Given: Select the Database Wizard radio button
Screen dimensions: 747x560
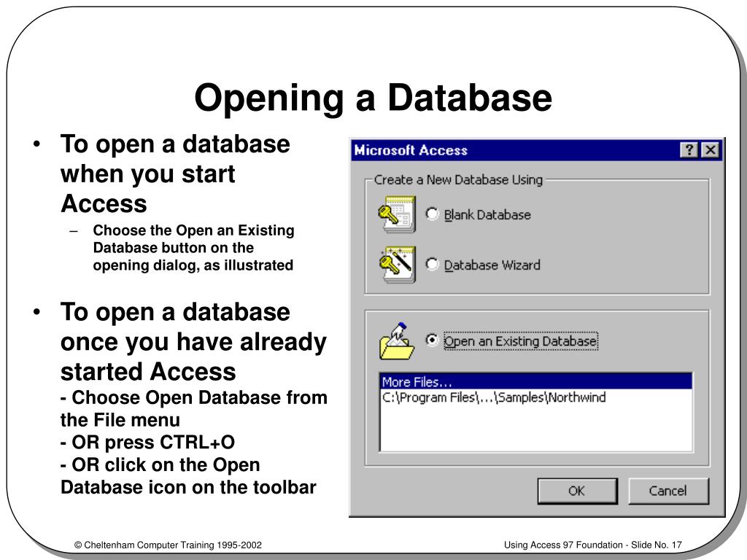Looking at the screenshot, I should [x=432, y=264].
